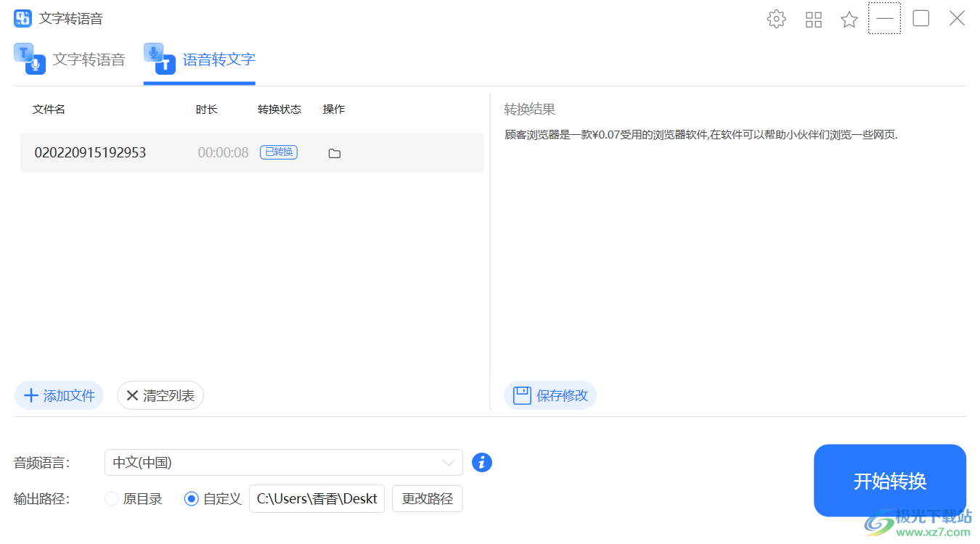Start conversion with 开始转换
Viewport: 980px width, 544px height.
pos(890,481)
